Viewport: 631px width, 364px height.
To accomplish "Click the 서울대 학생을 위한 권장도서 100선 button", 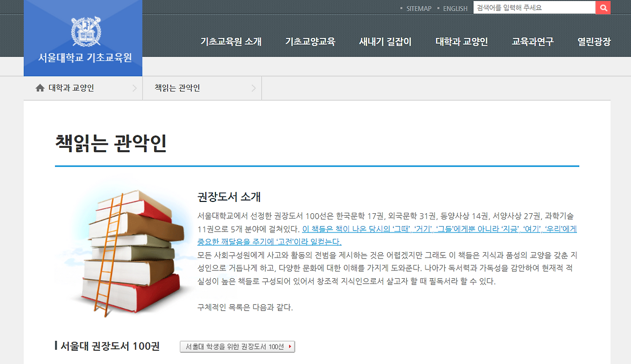I will click(x=237, y=346).
